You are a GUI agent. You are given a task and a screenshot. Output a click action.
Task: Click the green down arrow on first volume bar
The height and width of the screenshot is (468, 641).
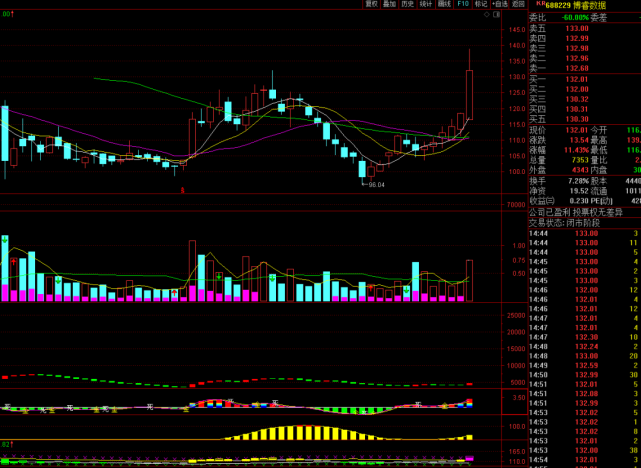(x=4, y=240)
